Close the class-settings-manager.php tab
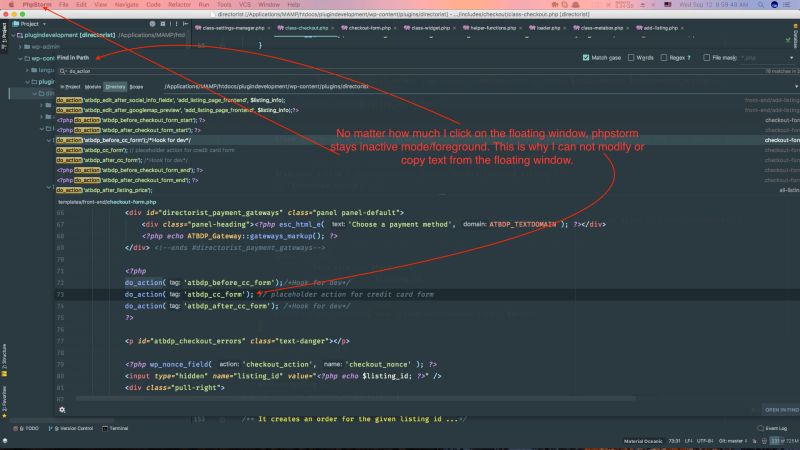The image size is (800, 450). point(269,28)
